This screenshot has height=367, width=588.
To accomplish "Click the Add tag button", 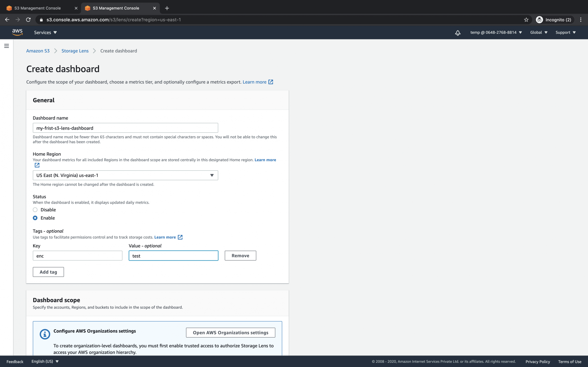I will [x=48, y=272].
